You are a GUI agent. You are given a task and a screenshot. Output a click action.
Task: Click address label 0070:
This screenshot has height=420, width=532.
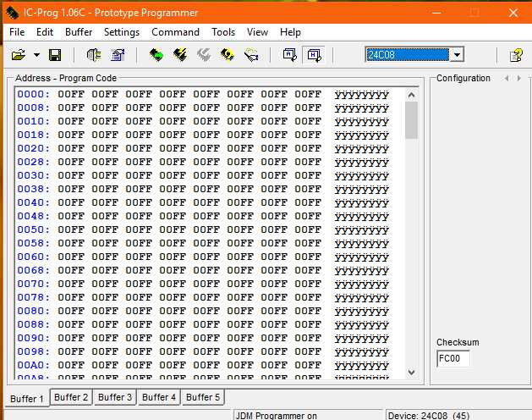tap(33, 284)
